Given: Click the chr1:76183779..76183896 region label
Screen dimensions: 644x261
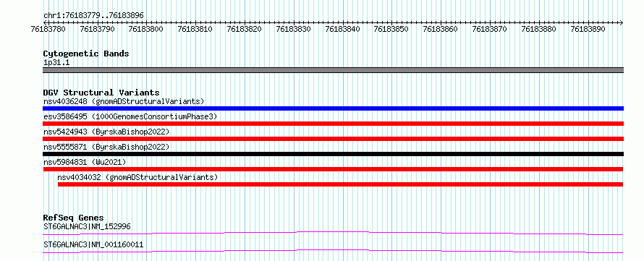Looking at the screenshot, I should 93,15.
